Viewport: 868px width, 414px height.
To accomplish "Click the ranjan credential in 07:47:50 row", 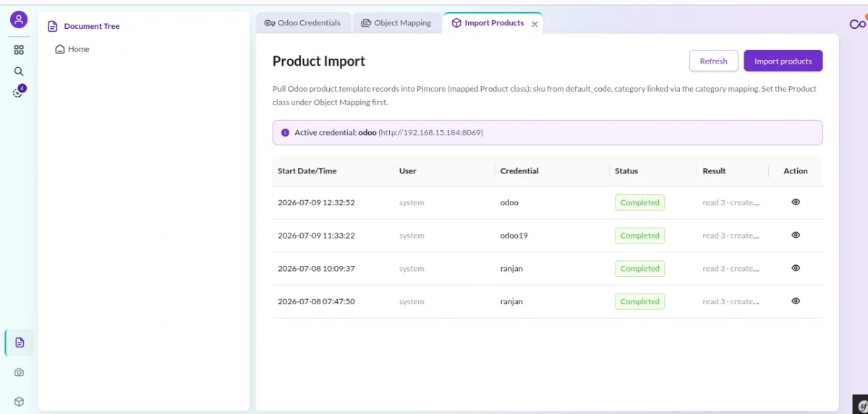I will pos(511,302).
